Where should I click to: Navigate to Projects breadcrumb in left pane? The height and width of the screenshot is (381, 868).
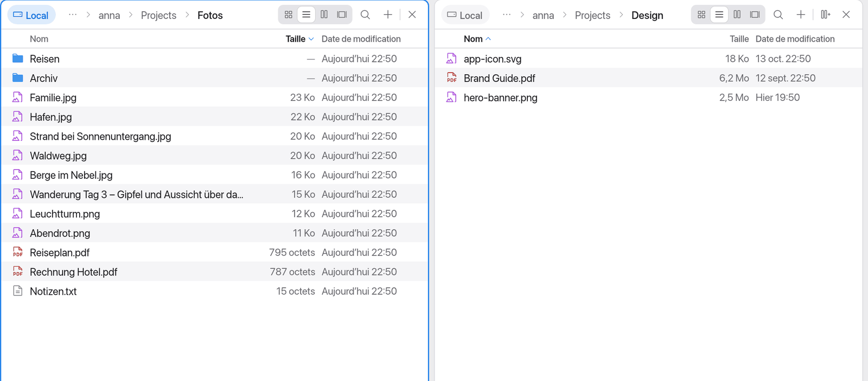(158, 15)
